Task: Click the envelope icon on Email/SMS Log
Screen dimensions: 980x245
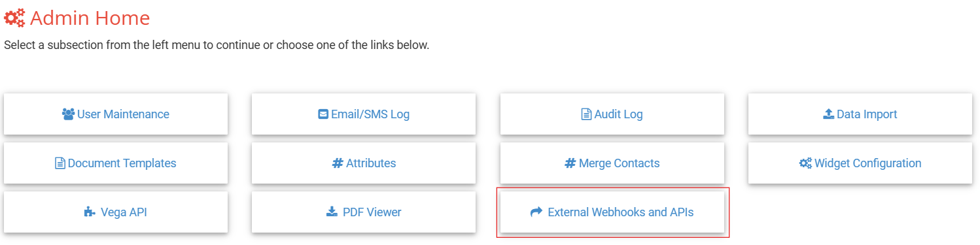Action: 323,114
